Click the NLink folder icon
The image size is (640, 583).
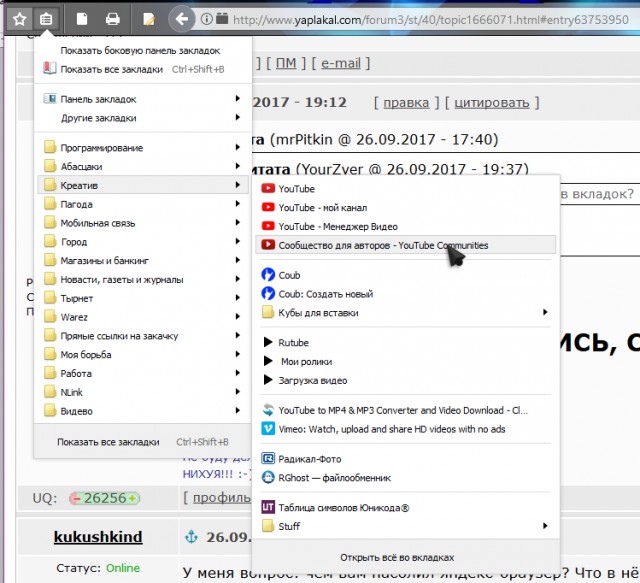click(x=50, y=392)
